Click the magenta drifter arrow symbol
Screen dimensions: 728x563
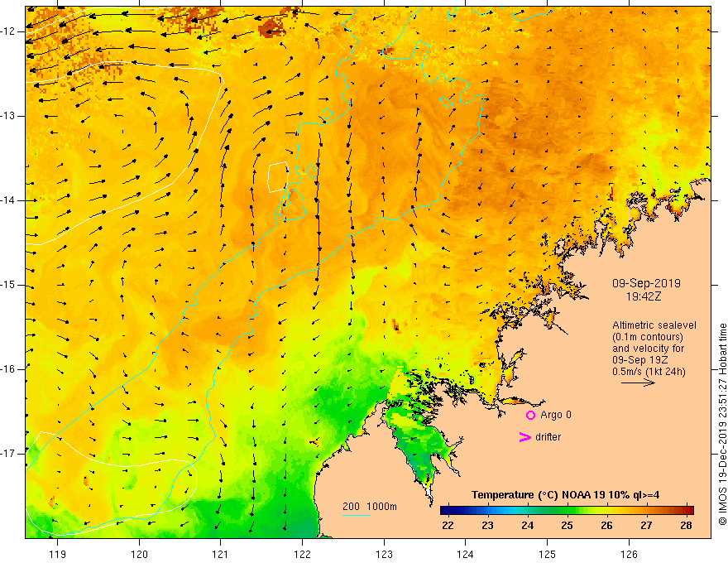(525, 437)
